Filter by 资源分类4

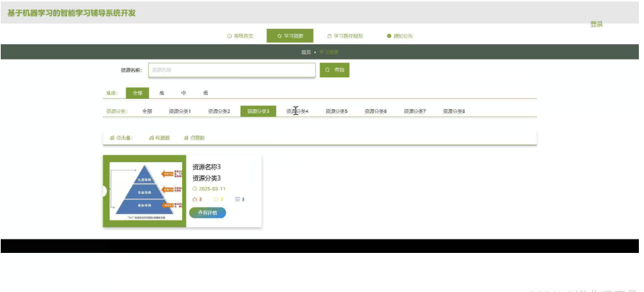coord(297,111)
